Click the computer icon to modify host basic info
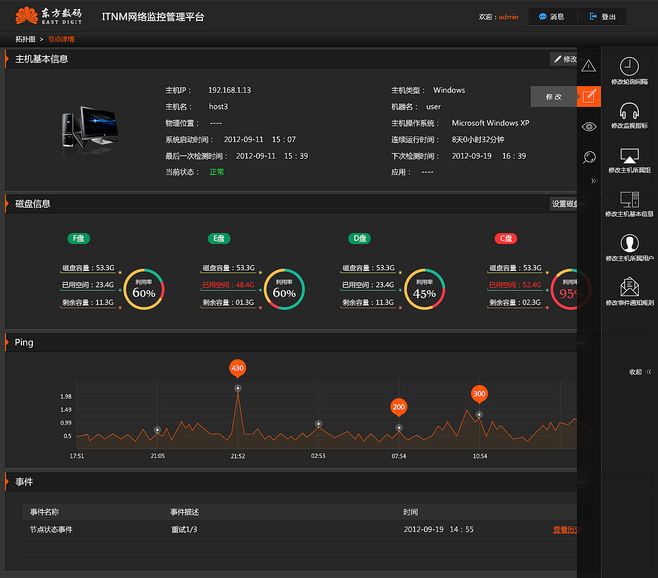Image resolution: width=658 pixels, height=578 pixels. pos(629,199)
